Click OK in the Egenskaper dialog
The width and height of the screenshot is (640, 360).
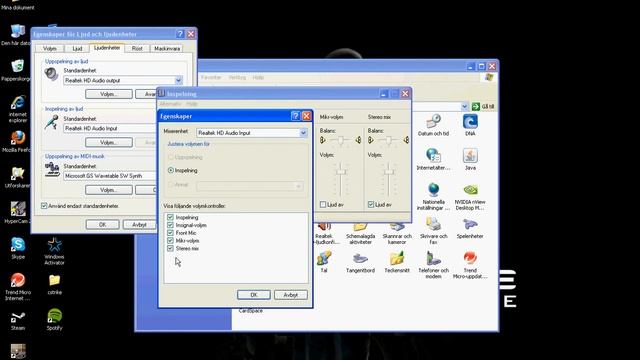pyautogui.click(x=253, y=295)
